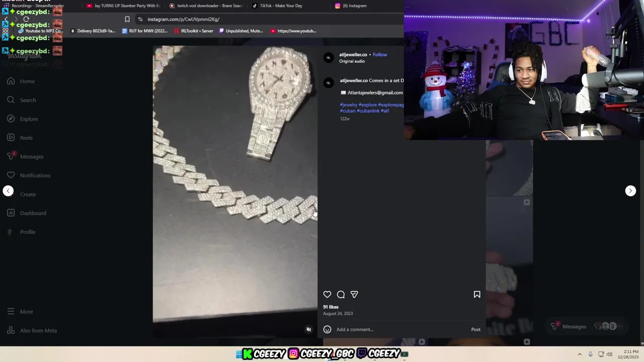Open the taskbar microphone icon

[x=591, y=354]
